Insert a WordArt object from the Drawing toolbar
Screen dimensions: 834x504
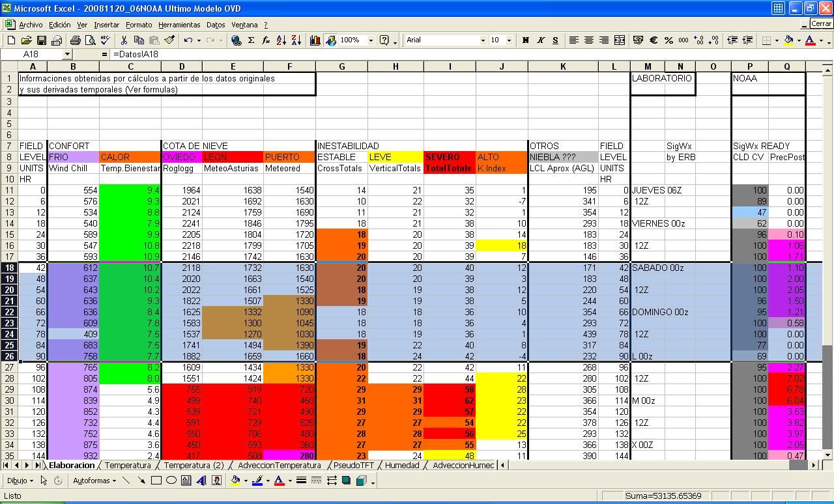[200, 480]
